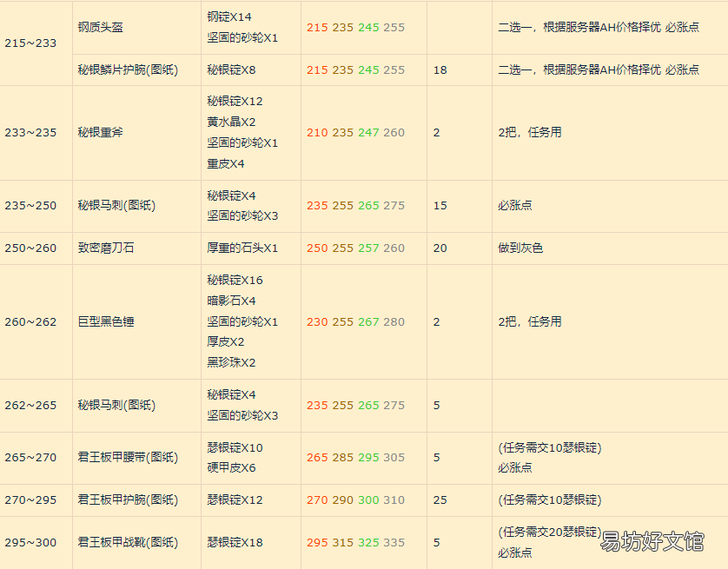Click material 秘银锭X16

(235, 281)
